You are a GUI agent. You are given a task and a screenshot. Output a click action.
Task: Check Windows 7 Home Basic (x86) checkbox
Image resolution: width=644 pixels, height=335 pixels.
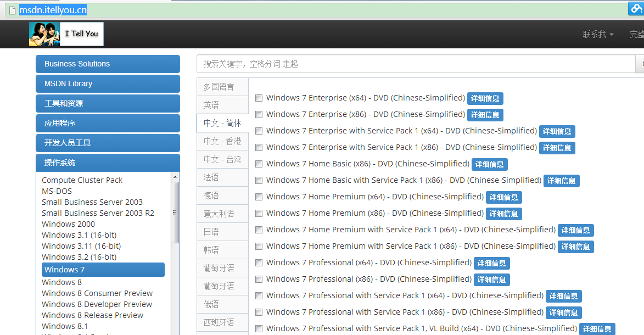pos(259,164)
